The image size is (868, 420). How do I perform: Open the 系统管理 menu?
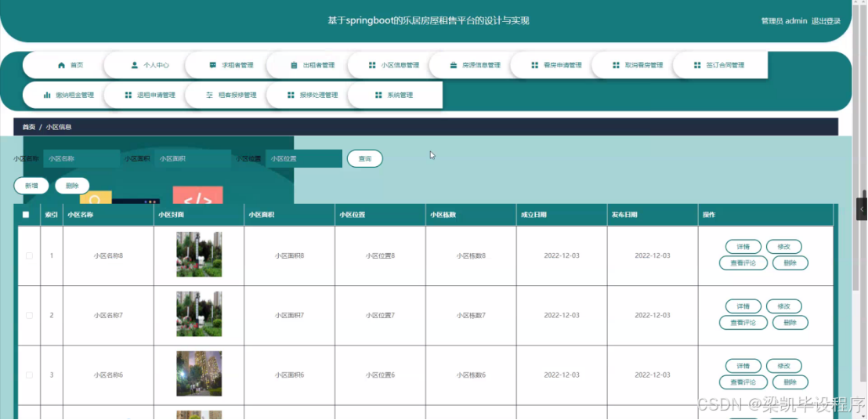(394, 95)
